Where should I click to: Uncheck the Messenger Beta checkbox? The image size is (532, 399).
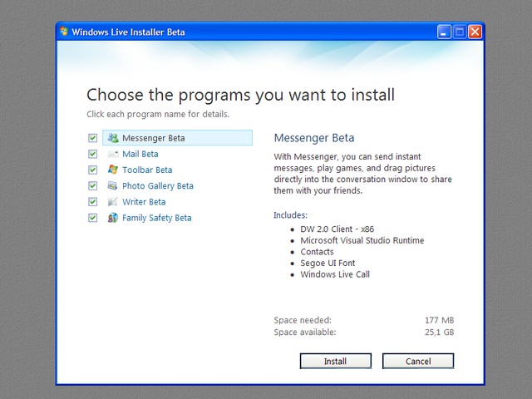tap(92, 138)
